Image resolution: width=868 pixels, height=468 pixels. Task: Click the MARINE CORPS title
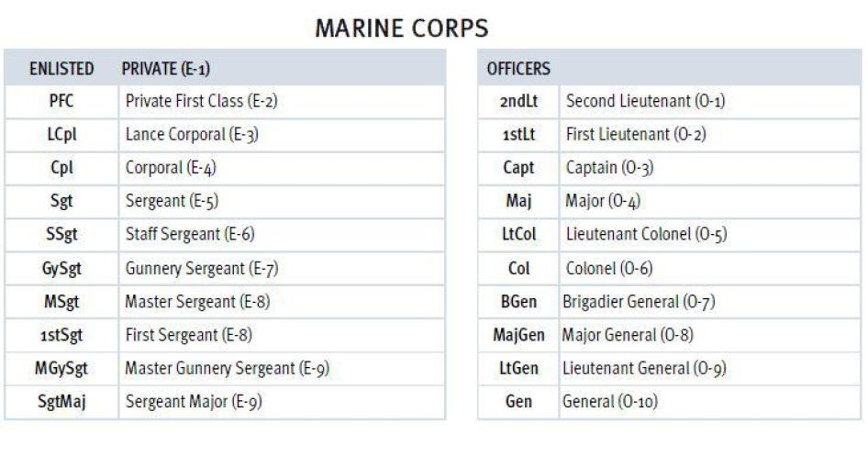(401, 28)
